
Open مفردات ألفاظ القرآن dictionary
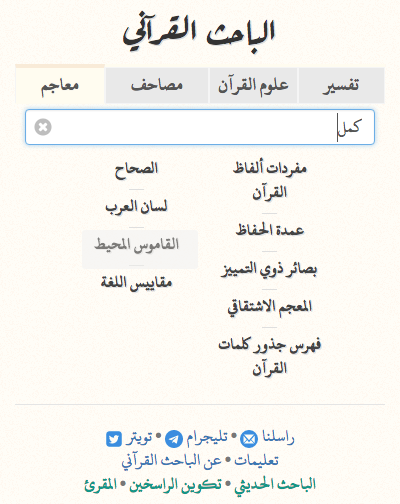pos(269,180)
